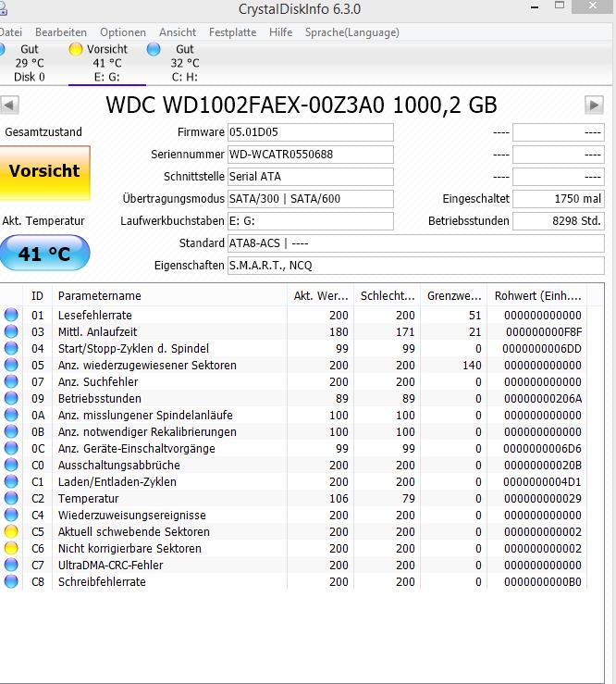This screenshot has height=684, width=616.
Task: Click the Seriennummer field WD-WCATR0550688
Action: (311, 155)
